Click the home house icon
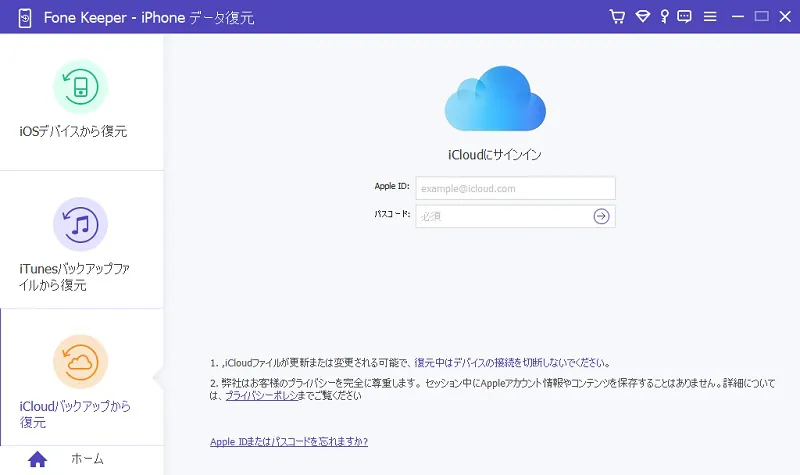The width and height of the screenshot is (800, 475). 37,459
